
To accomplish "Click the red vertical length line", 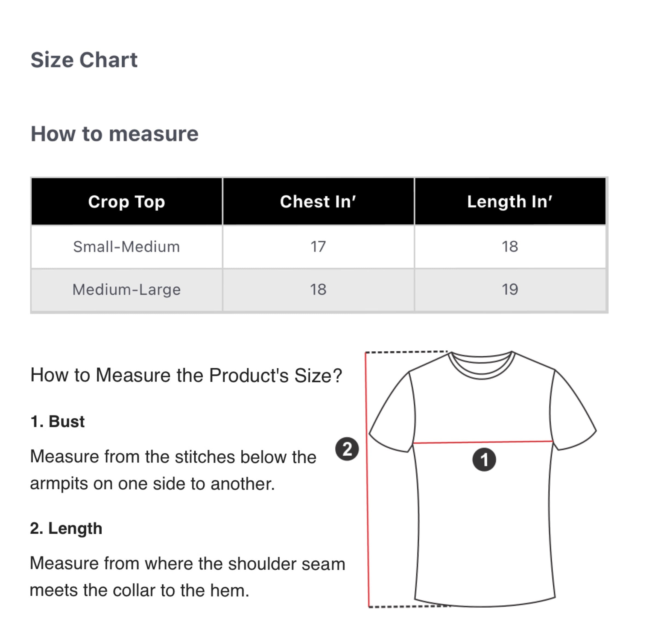I will [x=367, y=479].
